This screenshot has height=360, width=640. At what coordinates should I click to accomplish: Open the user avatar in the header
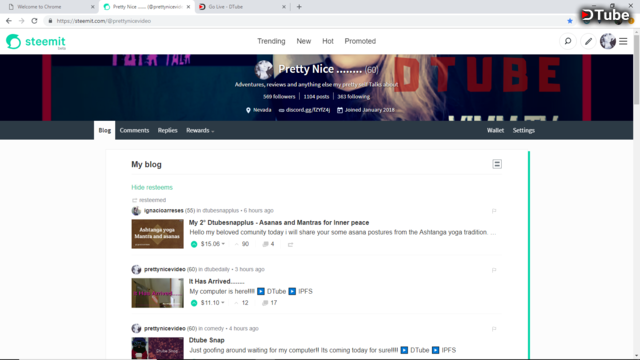(x=607, y=41)
